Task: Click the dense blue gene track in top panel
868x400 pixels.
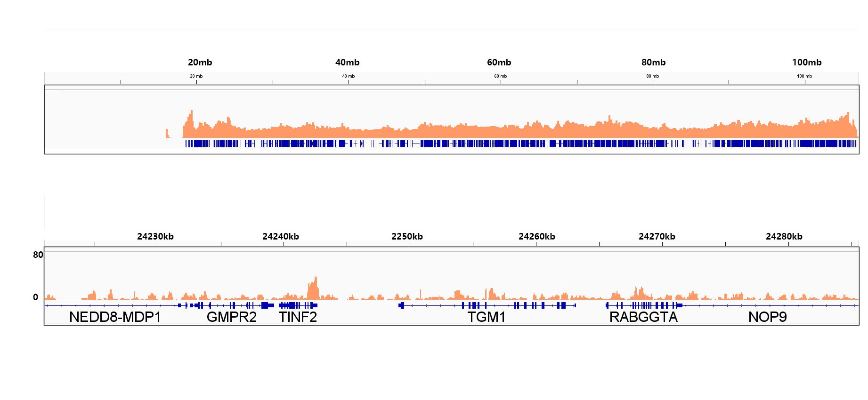Action: 518,144
